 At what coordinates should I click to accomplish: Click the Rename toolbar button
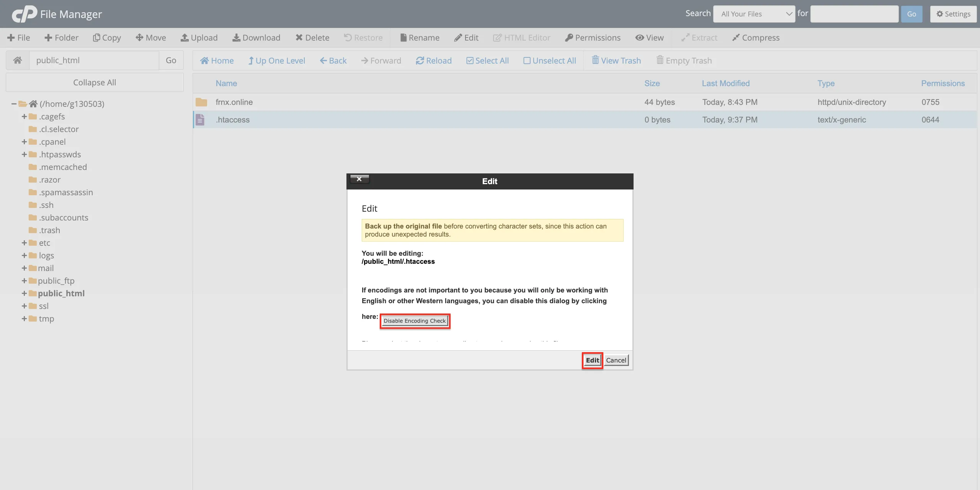pyautogui.click(x=420, y=38)
